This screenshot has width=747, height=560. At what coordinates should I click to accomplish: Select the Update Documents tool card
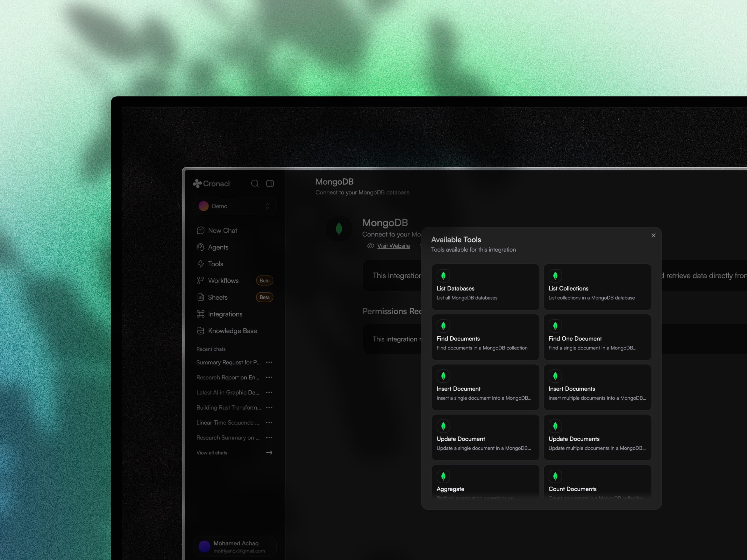coord(597,437)
